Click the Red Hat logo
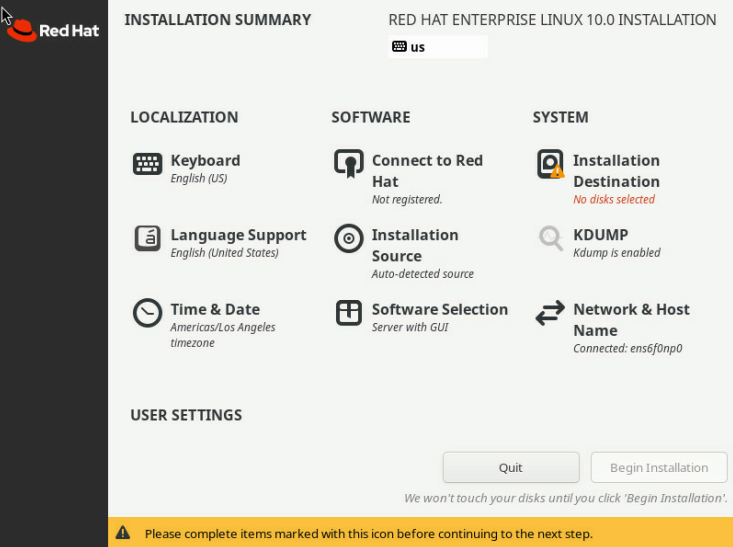 [53, 30]
